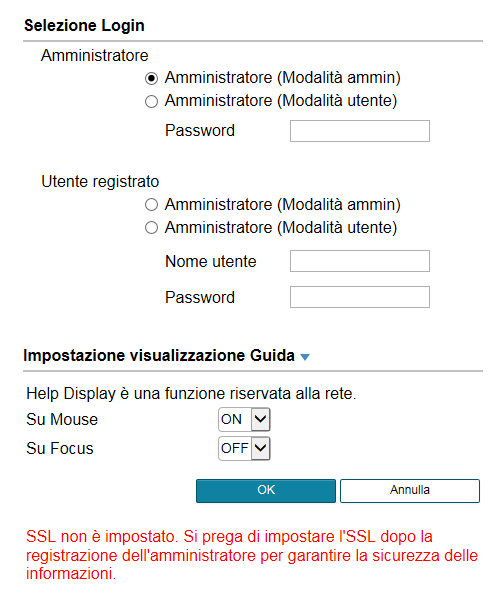This screenshot has width=500, height=603.
Task: Open the Su Mouse ON dropdown
Action: pos(244,419)
